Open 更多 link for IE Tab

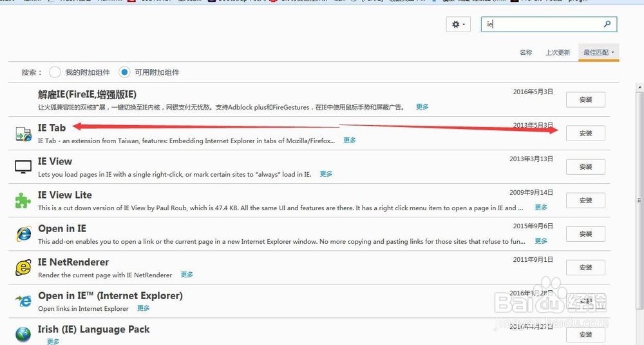(x=350, y=141)
